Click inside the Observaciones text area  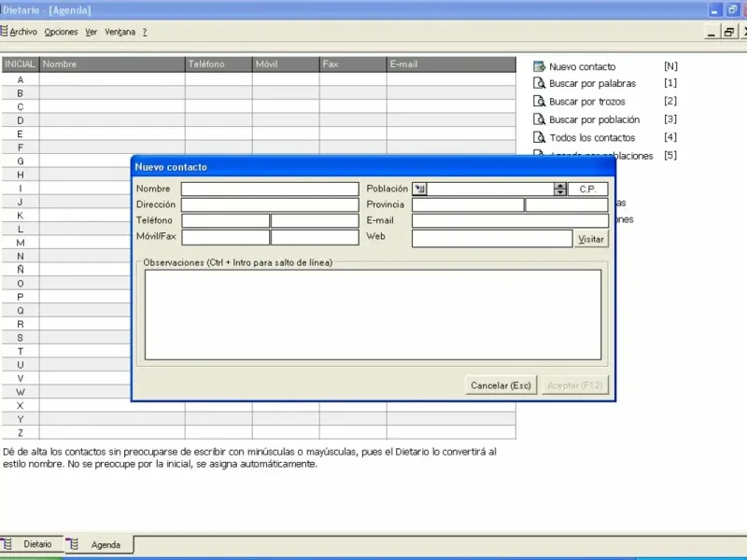pos(373,315)
